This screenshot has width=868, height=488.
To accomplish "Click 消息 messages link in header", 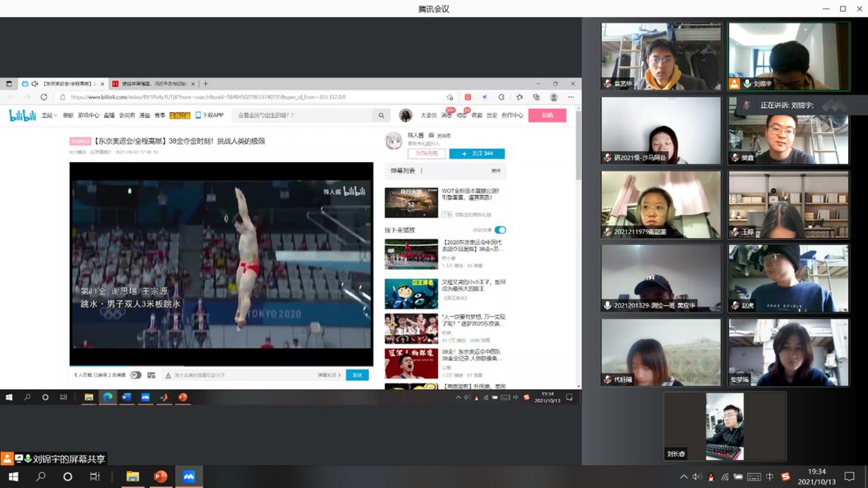I will tap(446, 116).
